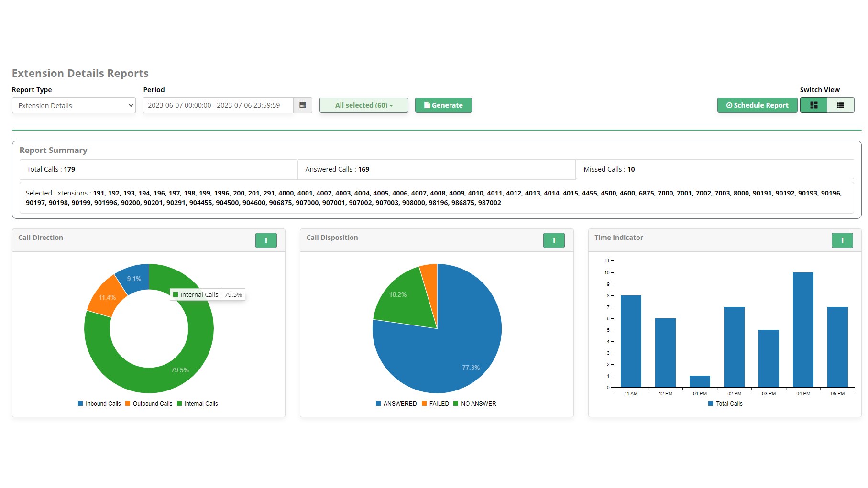
Task: Click the 01 PM bar
Action: tap(700, 381)
